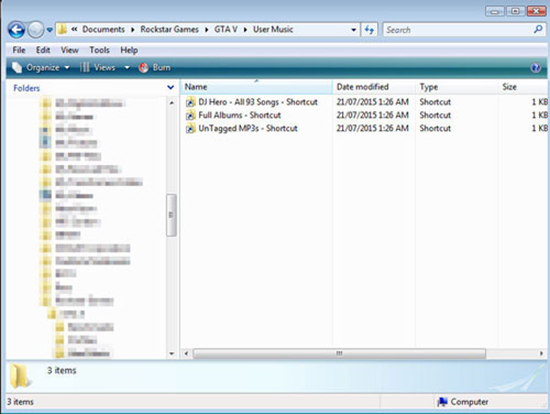Sort by the Name column header
Image resolution: width=550 pixels, height=414 pixels.
256,87
